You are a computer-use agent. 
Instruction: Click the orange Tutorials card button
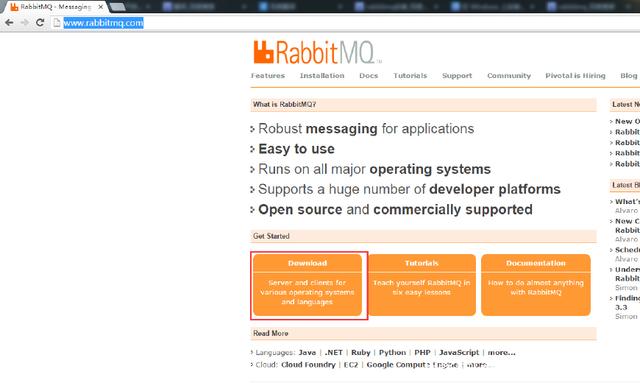click(422, 285)
